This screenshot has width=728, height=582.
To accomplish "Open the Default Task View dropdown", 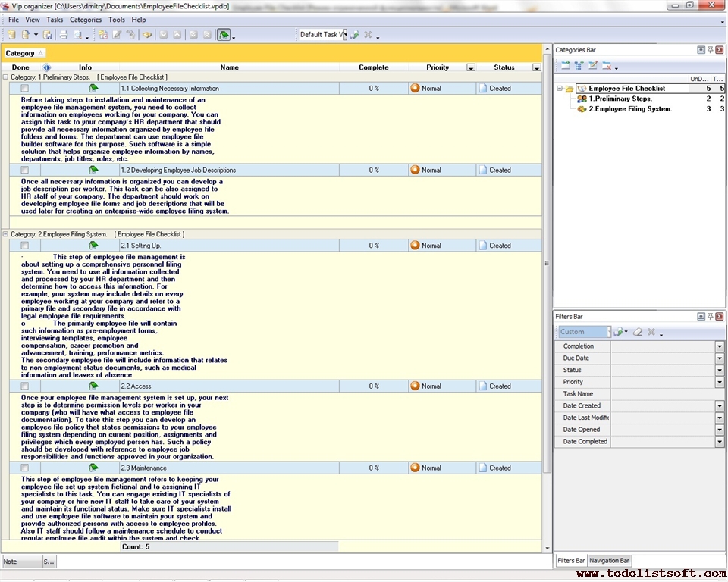I will 343,35.
